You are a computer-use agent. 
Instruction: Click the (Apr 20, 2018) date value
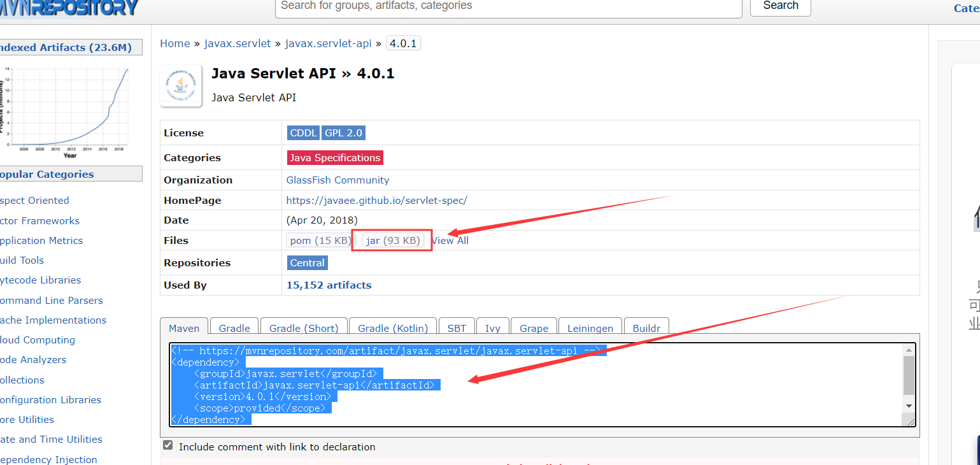coord(322,220)
